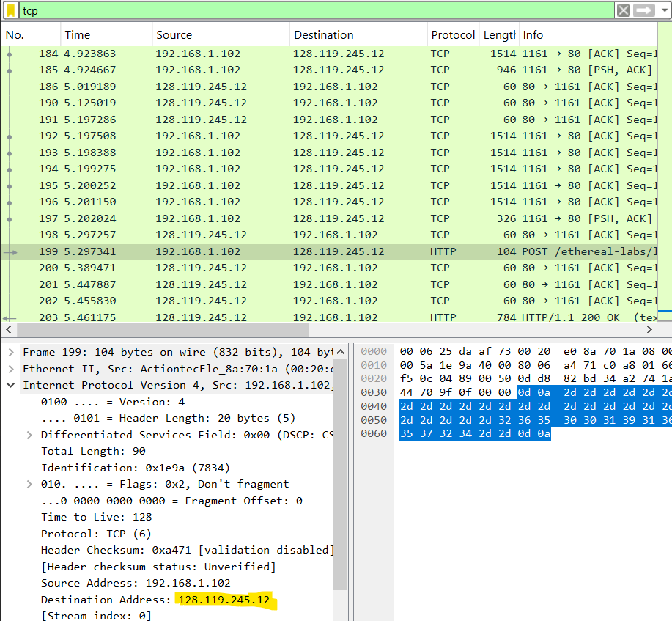Clear the tcp display filter

(x=624, y=10)
